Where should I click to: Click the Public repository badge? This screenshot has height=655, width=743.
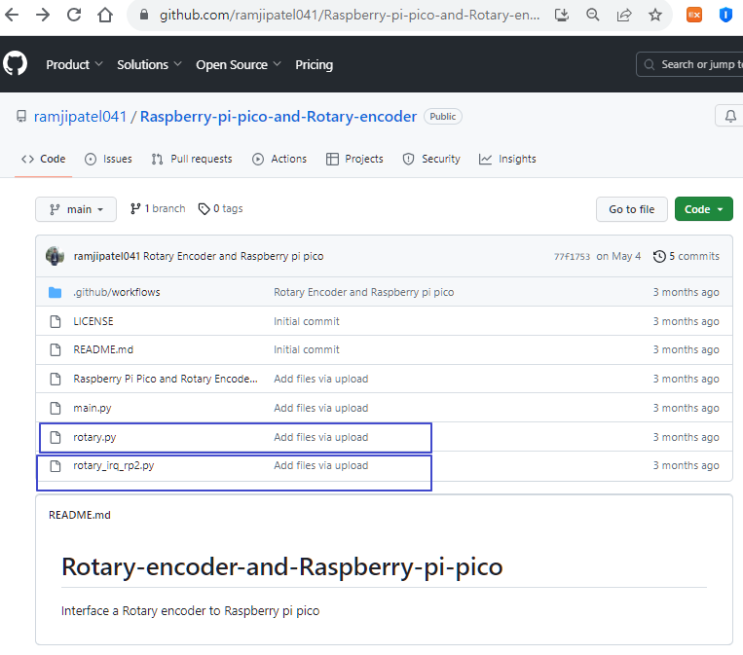tap(443, 117)
